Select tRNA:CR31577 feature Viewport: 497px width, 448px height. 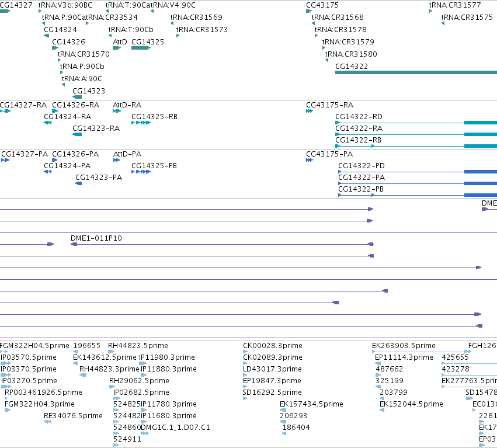tap(430, 12)
